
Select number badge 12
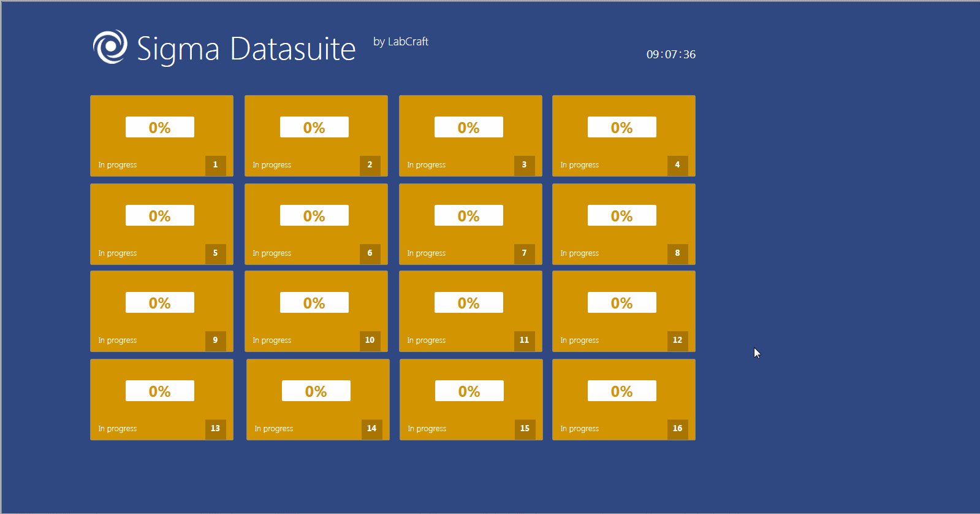point(678,340)
